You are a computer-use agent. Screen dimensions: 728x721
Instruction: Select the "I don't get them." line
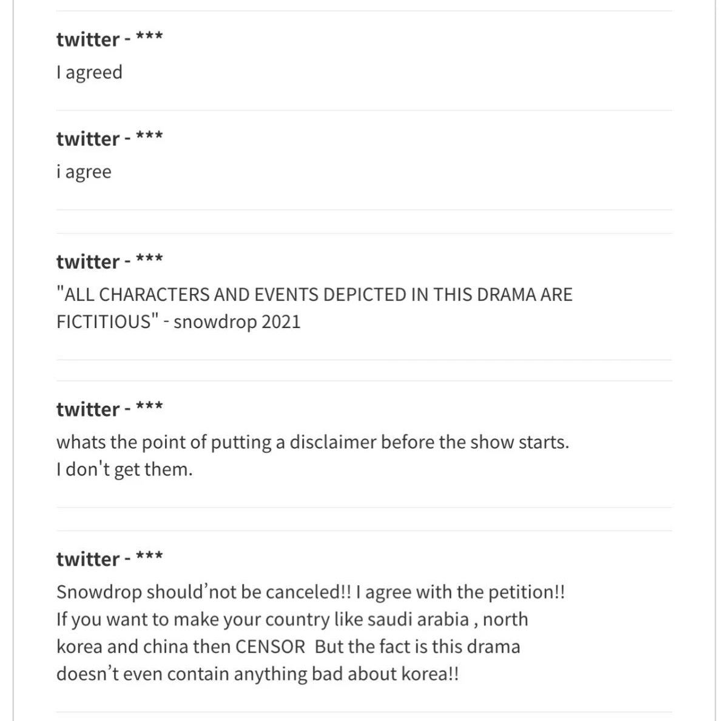pos(124,469)
